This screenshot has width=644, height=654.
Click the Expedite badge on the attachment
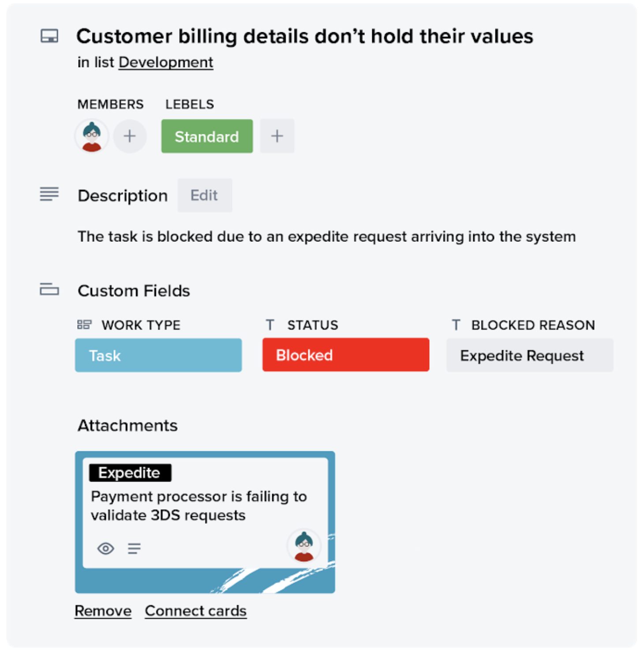(131, 473)
